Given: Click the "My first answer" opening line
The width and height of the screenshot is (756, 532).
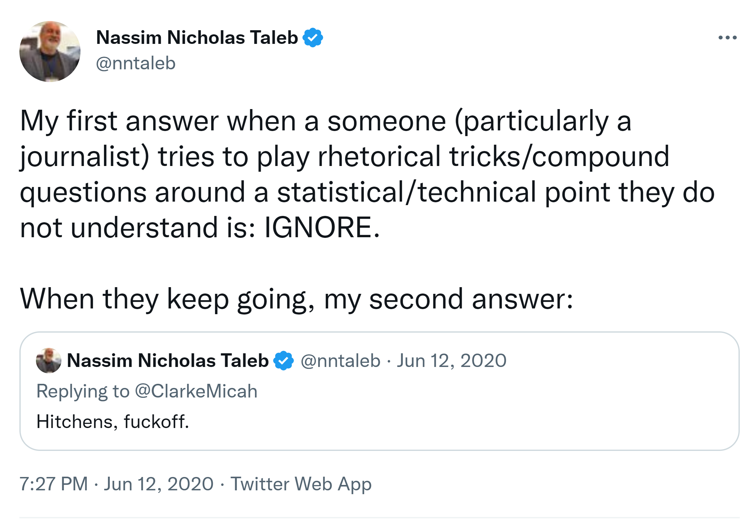Looking at the screenshot, I should tap(119, 121).
